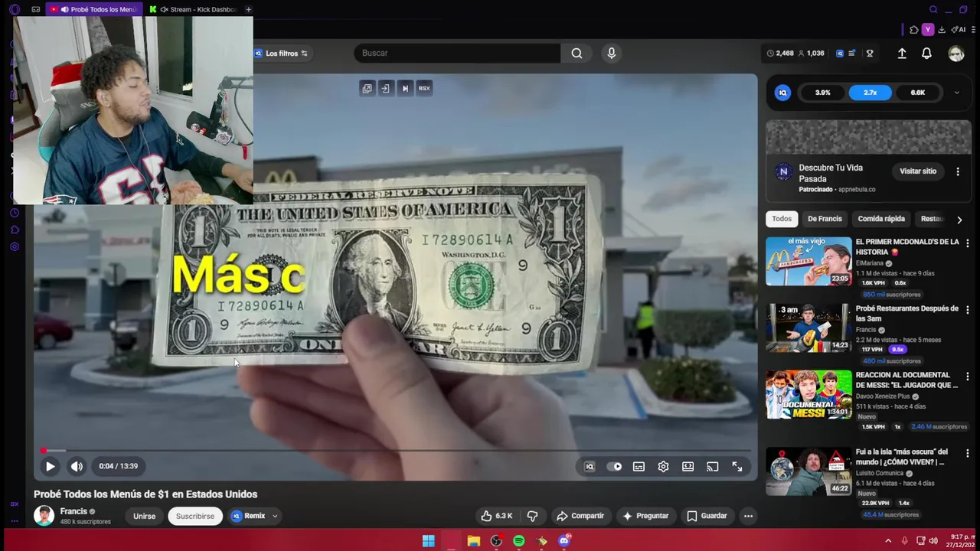Click the overlay skip-next button
The height and width of the screenshot is (551, 980).
405,88
